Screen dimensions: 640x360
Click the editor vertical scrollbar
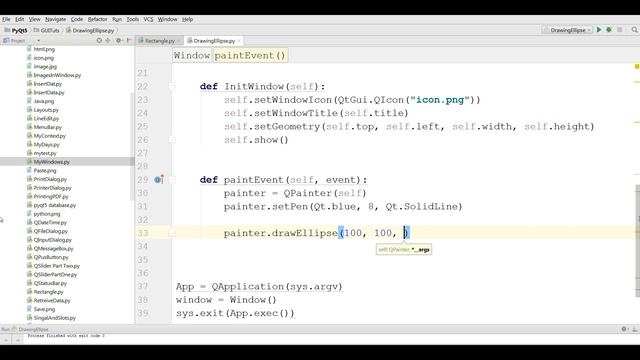(638, 241)
